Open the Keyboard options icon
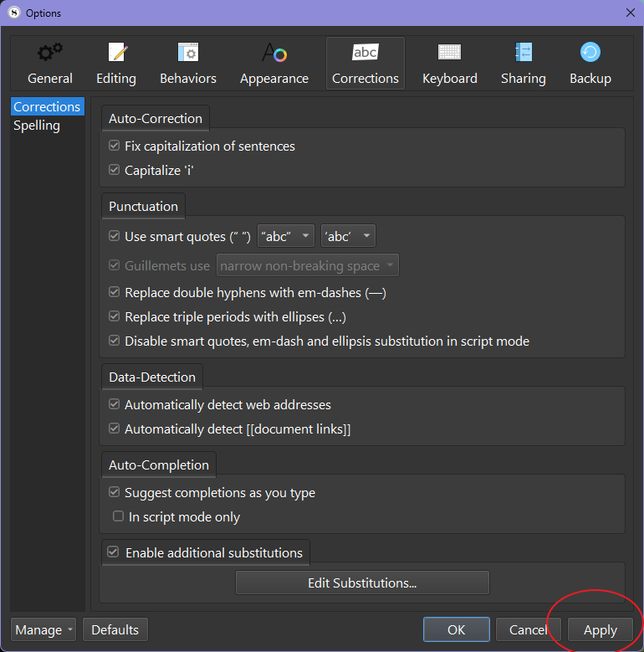This screenshot has width=644, height=652. coord(449,54)
